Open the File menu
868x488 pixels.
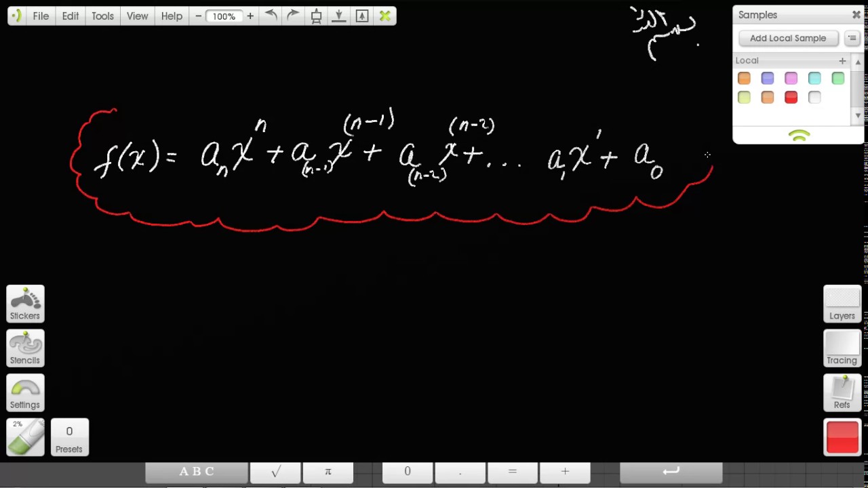[41, 16]
